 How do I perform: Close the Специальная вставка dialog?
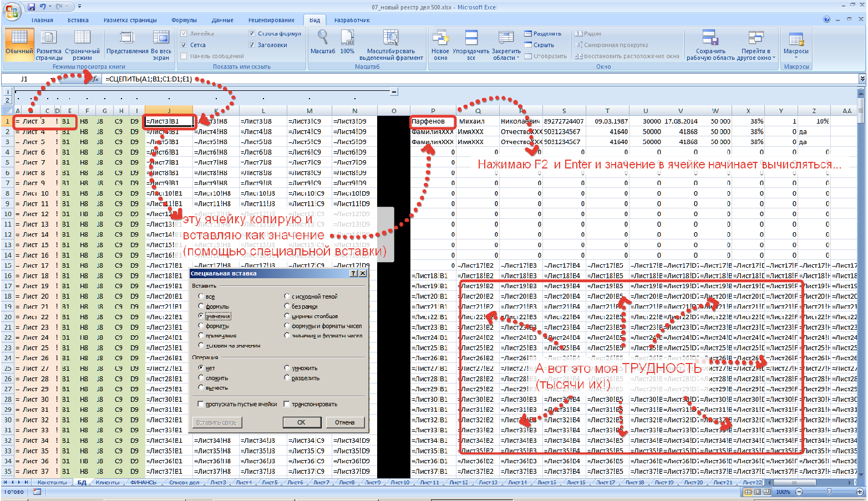(x=363, y=273)
